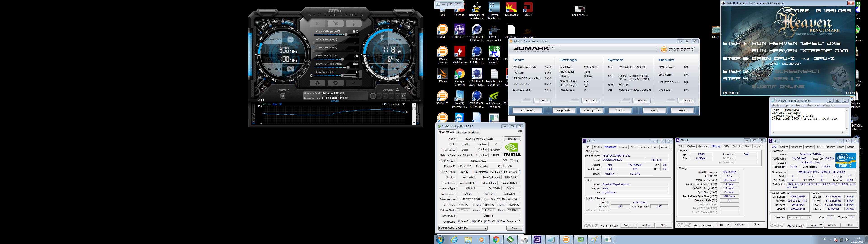868x244 pixels.
Task: Toggle the CUDA checkbox in GPU-Z
Action: coord(473,221)
